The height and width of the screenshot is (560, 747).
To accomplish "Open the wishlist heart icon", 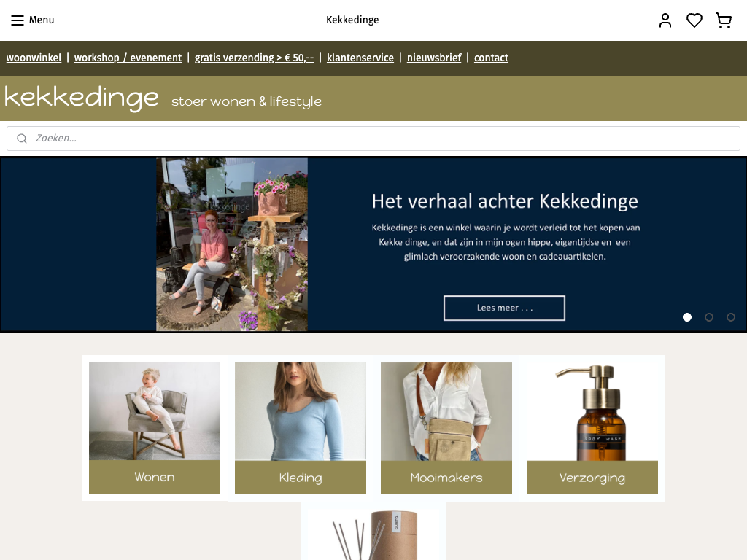I will [x=694, y=20].
